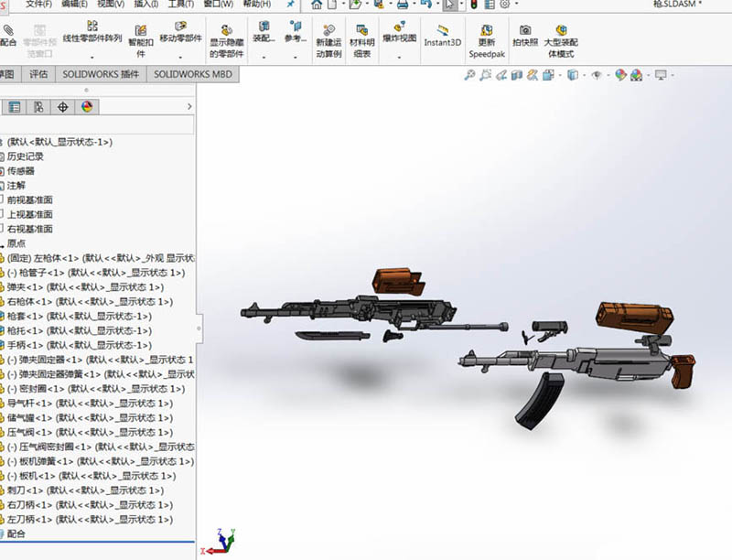Toggle the menu bar pin icon
The width and height of the screenshot is (732, 560).
290,5
